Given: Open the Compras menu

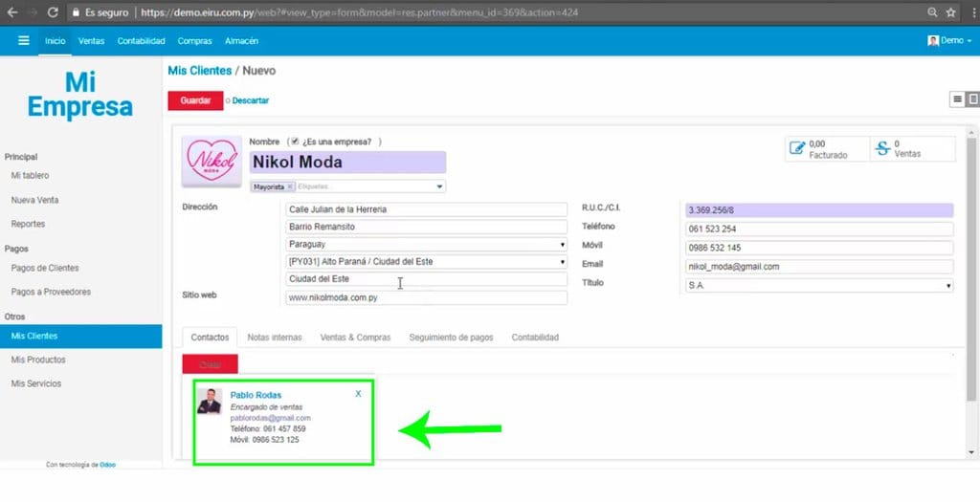Looking at the screenshot, I should (x=195, y=40).
